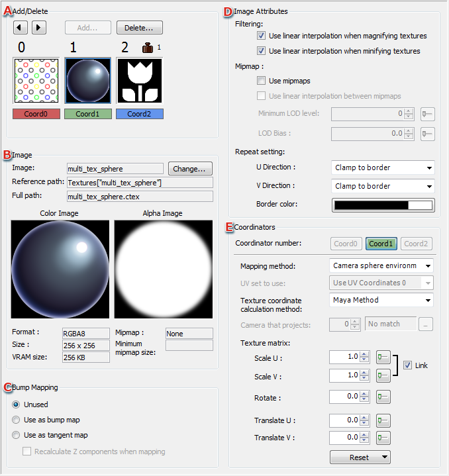
Task: Open the Border color swatch
Action: 382,205
